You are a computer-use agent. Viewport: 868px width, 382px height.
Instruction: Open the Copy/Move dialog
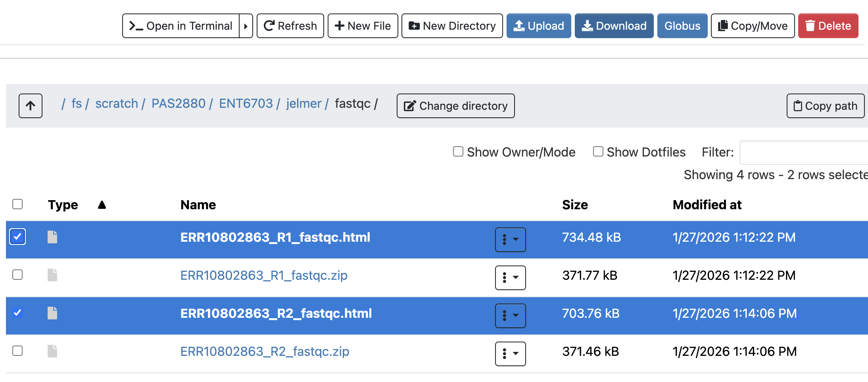(753, 26)
